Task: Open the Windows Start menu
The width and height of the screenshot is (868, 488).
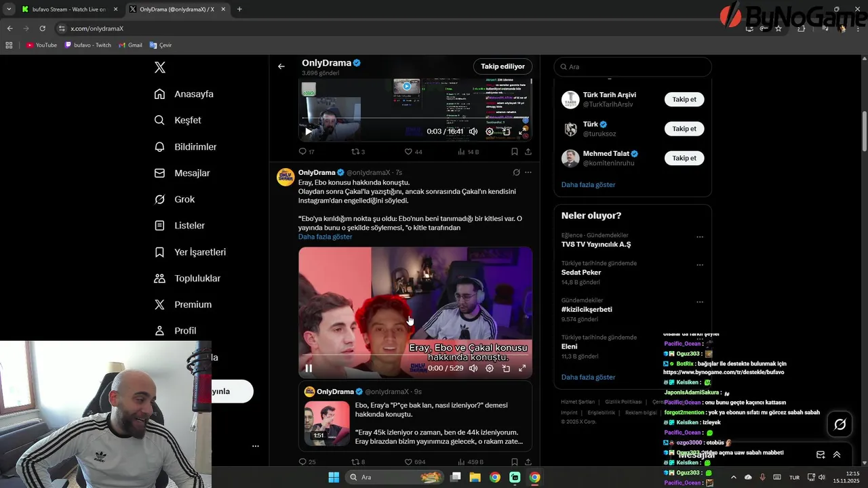Action: coord(334,477)
